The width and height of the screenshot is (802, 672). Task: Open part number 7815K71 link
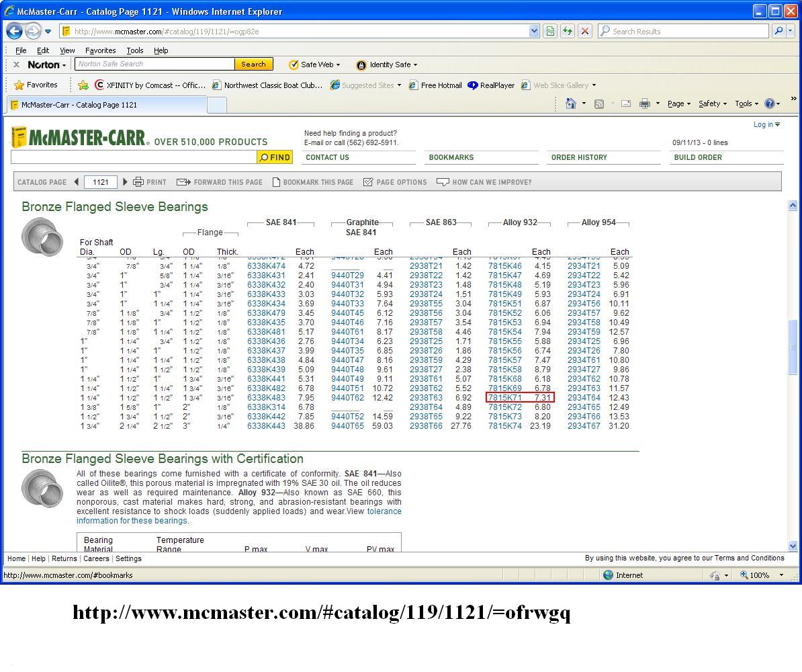tap(505, 398)
